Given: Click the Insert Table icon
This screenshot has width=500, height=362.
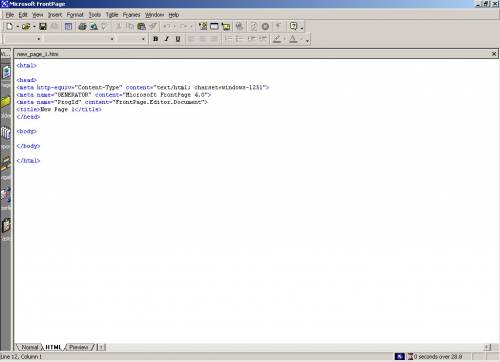Looking at the screenshot, I should (x=214, y=26).
